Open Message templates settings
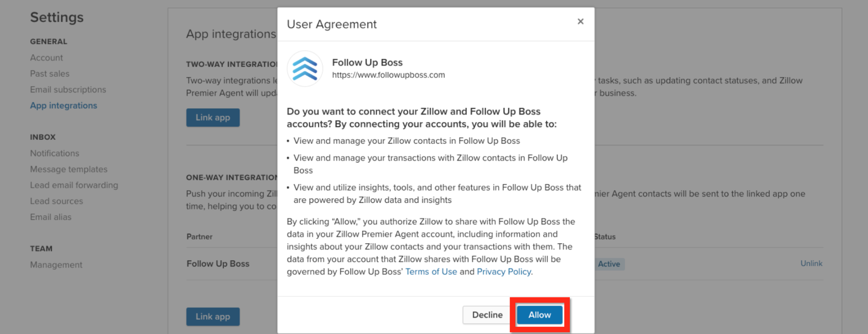The image size is (868, 334). [x=69, y=169]
